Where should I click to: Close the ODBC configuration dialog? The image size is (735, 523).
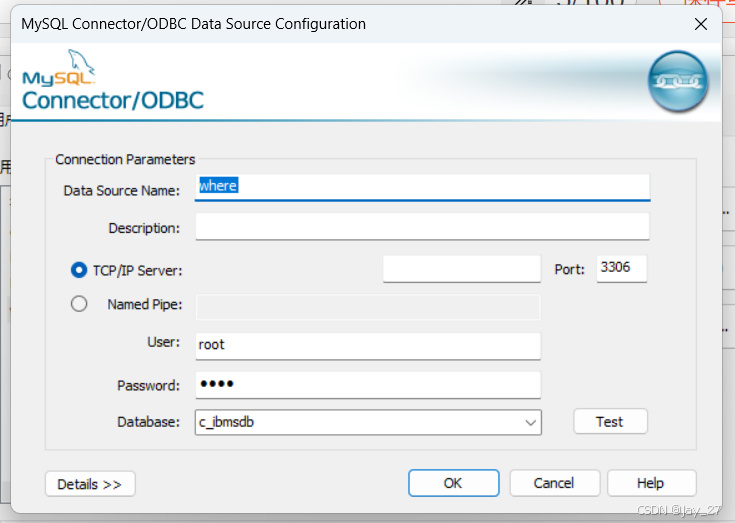click(x=701, y=24)
